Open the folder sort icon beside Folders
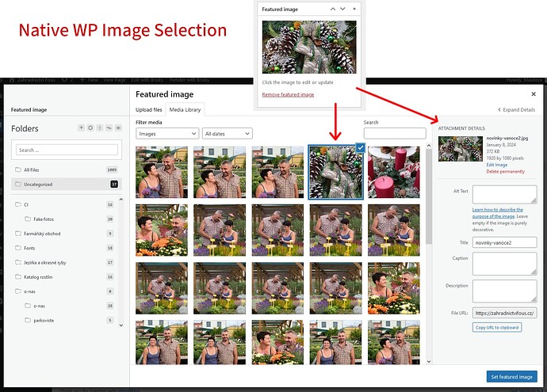547x392 pixels. pyautogui.click(x=100, y=127)
